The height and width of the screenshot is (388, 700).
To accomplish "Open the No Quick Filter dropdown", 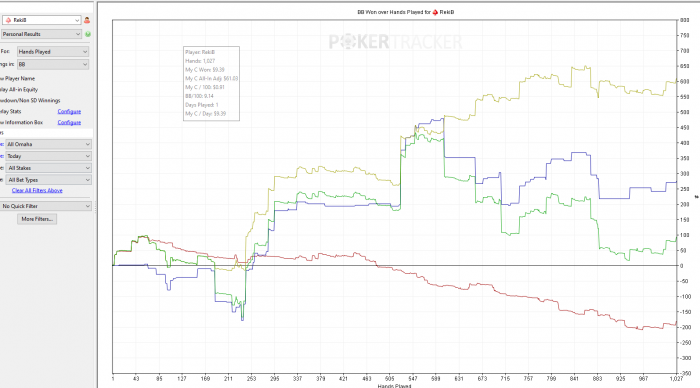I will (x=46, y=206).
